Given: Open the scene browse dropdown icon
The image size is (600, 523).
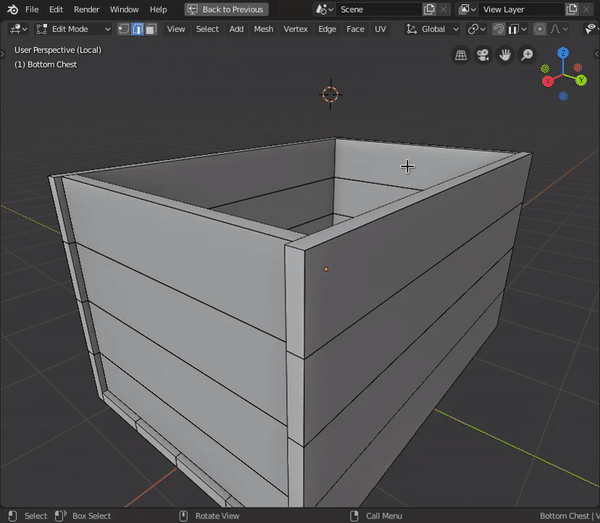Looking at the screenshot, I should click(324, 10).
